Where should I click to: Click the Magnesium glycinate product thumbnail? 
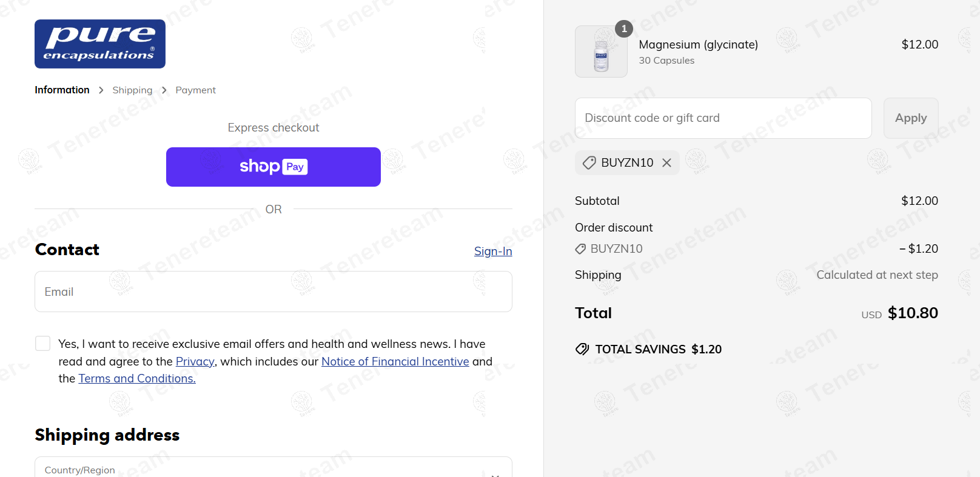pos(600,52)
